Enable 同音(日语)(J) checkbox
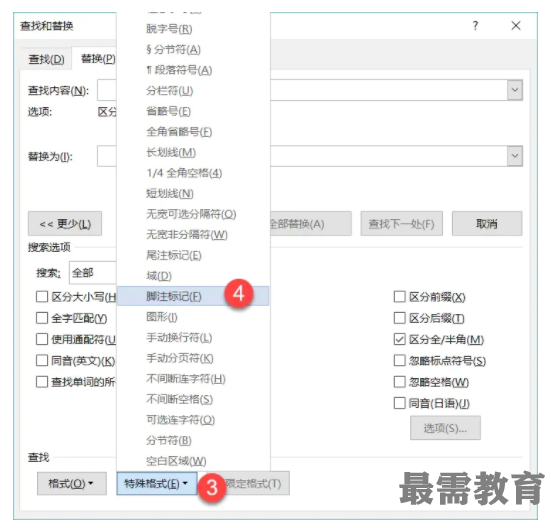Image resolution: width=551 pixels, height=528 pixels. coord(400,403)
